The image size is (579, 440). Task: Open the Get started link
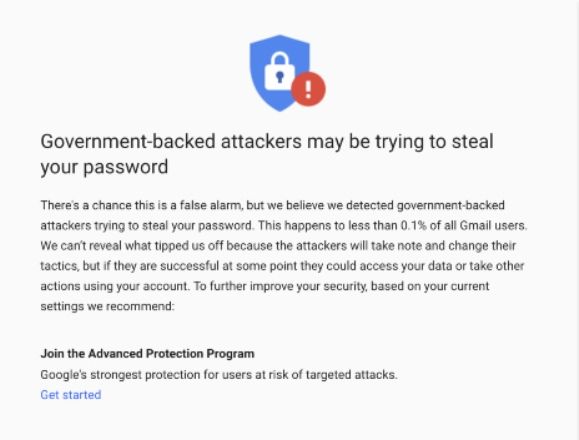[71, 395]
